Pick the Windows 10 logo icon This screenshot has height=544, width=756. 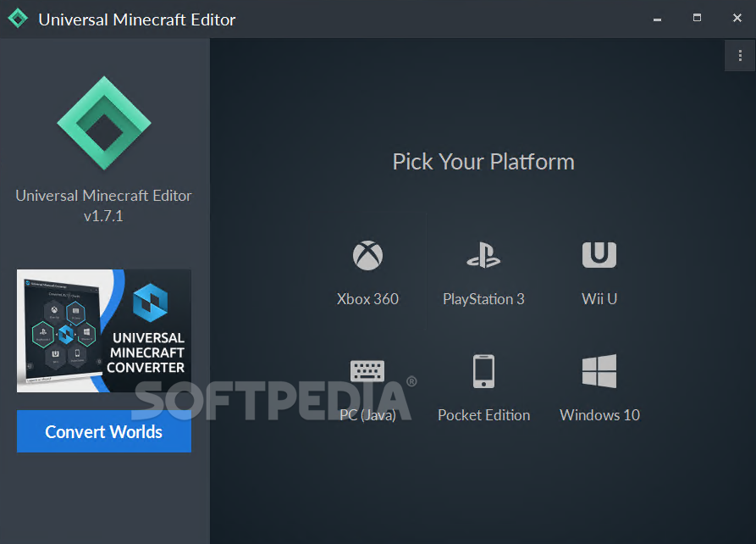coord(599,371)
